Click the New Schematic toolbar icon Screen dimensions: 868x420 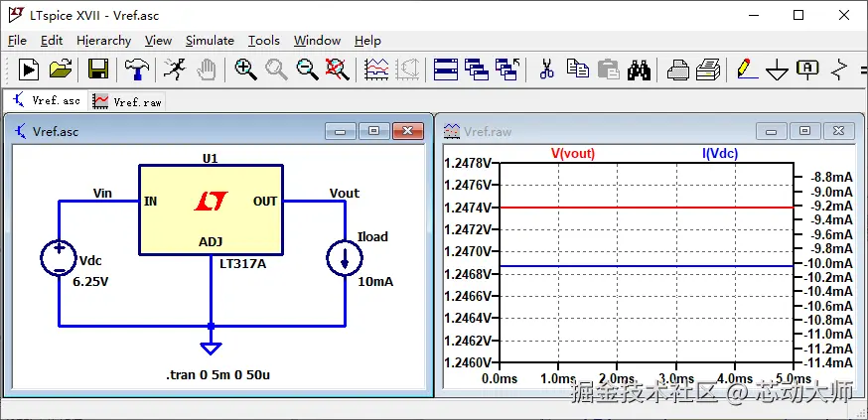[28, 70]
